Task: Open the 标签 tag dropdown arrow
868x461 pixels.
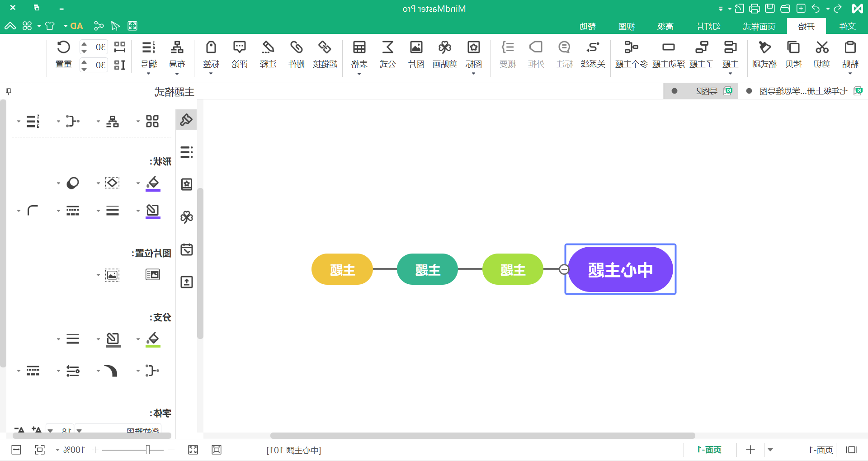Action: pos(211,74)
